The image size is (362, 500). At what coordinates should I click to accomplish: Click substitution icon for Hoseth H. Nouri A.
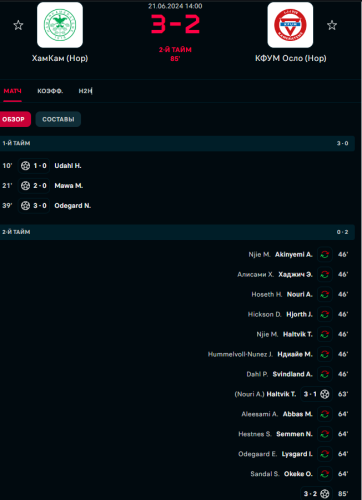(325, 295)
